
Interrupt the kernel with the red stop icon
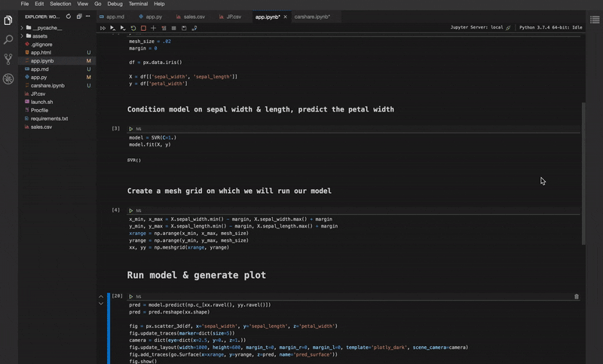[143, 28]
